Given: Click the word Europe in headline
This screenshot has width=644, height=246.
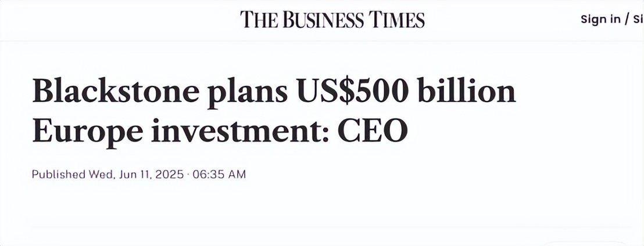Looking at the screenshot, I should [x=87, y=131].
